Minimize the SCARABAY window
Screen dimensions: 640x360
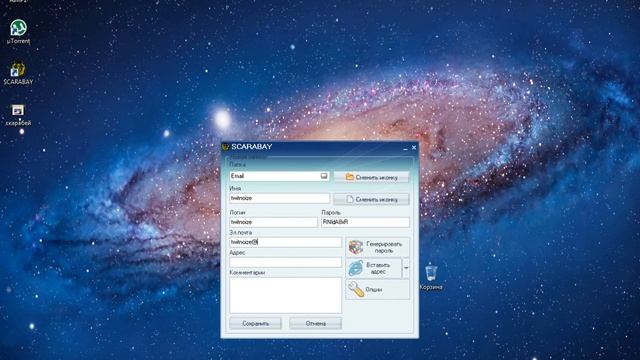coord(405,148)
